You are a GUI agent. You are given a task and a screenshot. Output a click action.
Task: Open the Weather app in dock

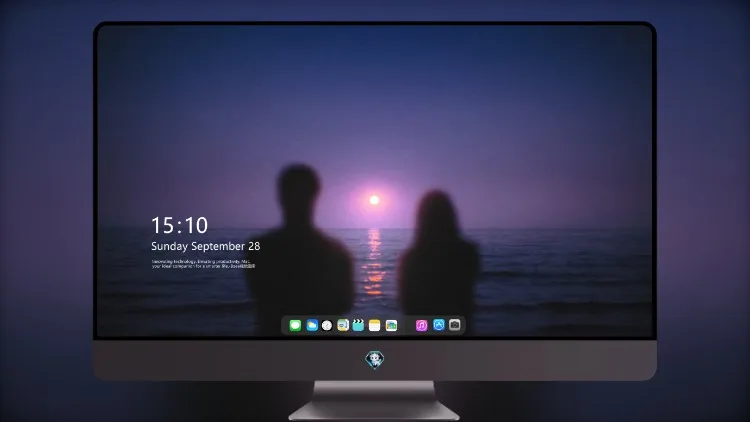coord(312,325)
